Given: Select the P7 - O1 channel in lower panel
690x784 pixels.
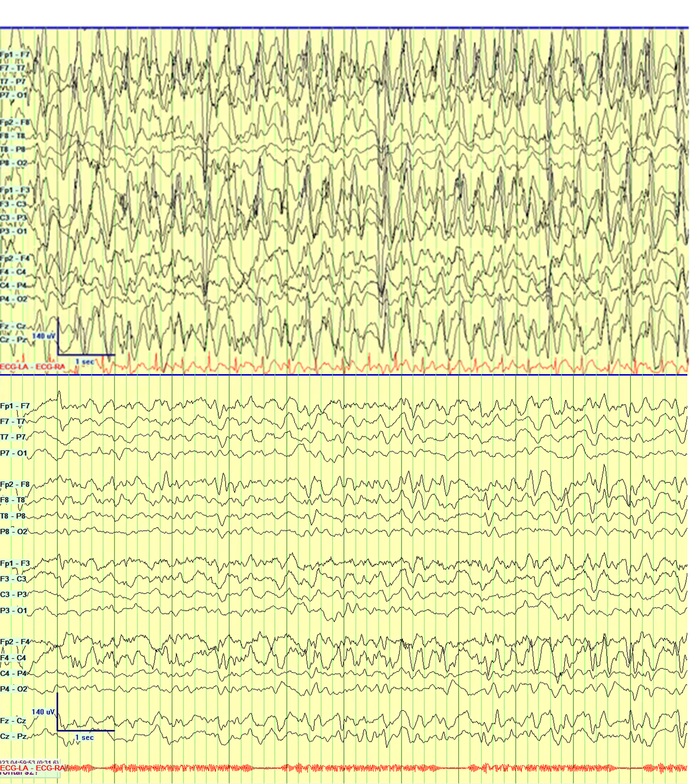Looking at the screenshot, I should pyautogui.click(x=13, y=453).
